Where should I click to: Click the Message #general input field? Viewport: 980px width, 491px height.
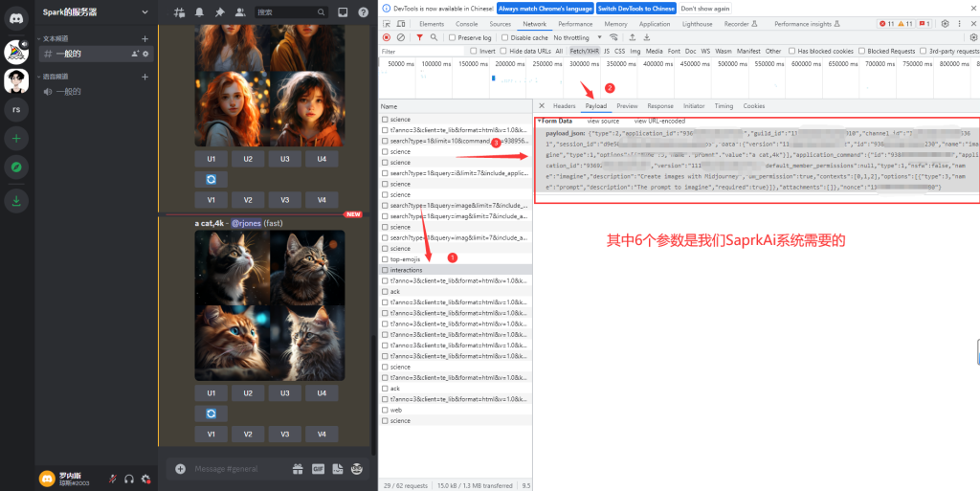click(228, 469)
